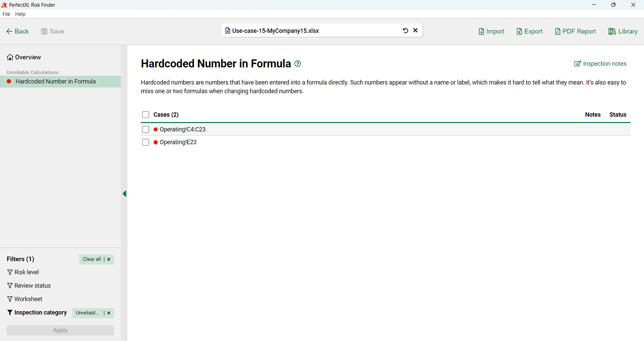This screenshot has width=644, height=341.
Task: Click the Apply filters button
Action: (x=60, y=330)
